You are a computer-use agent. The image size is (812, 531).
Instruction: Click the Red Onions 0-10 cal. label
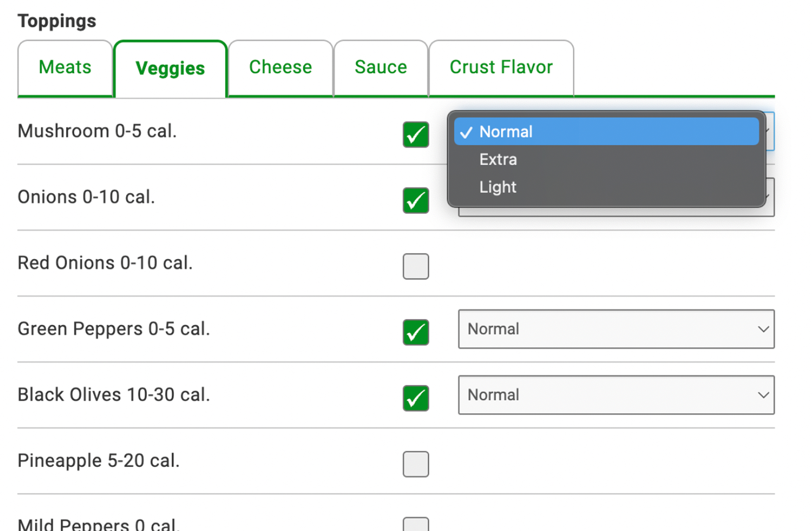tap(105, 263)
